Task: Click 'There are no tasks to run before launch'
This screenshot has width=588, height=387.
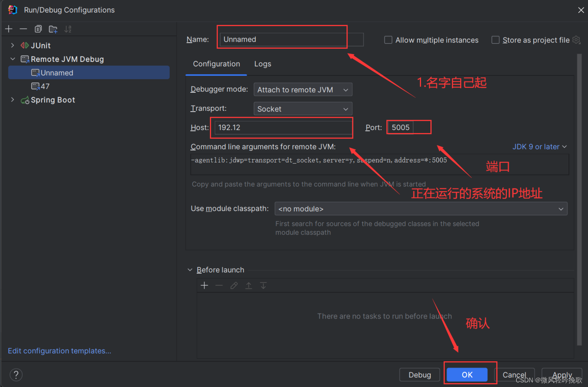Action: click(384, 316)
